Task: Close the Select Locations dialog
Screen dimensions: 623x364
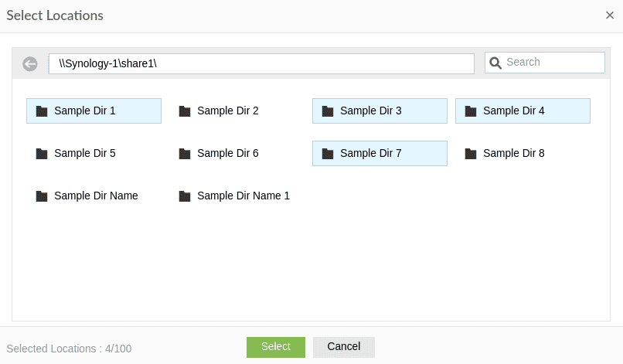Action: (x=610, y=15)
